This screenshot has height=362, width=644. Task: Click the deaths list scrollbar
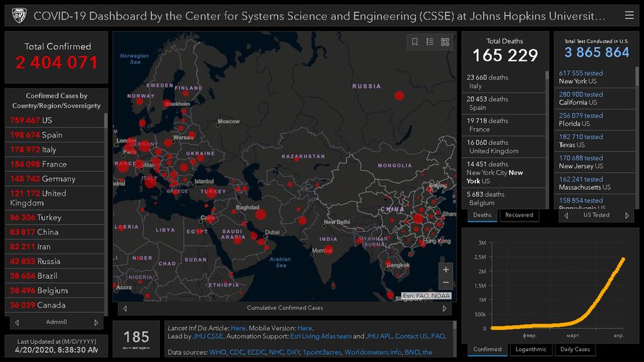pos(546,138)
